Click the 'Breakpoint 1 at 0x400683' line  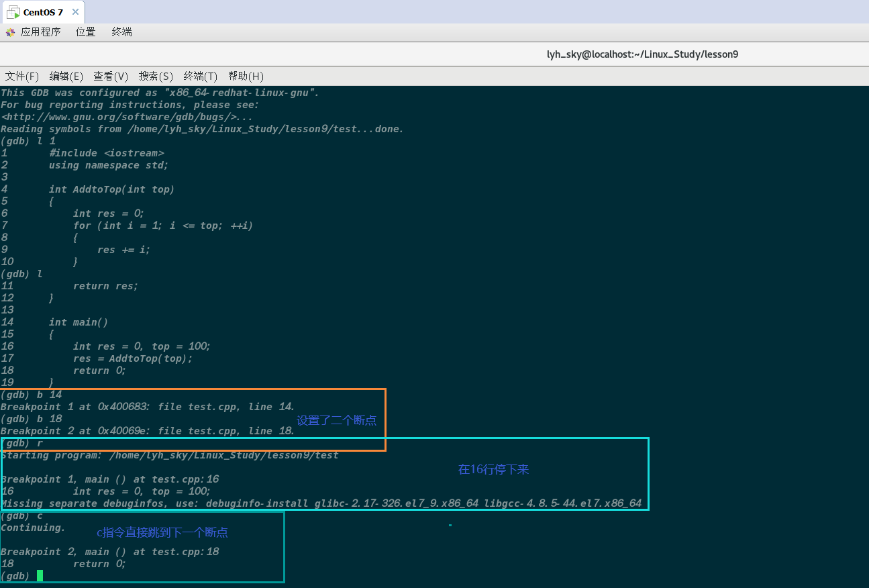point(148,407)
